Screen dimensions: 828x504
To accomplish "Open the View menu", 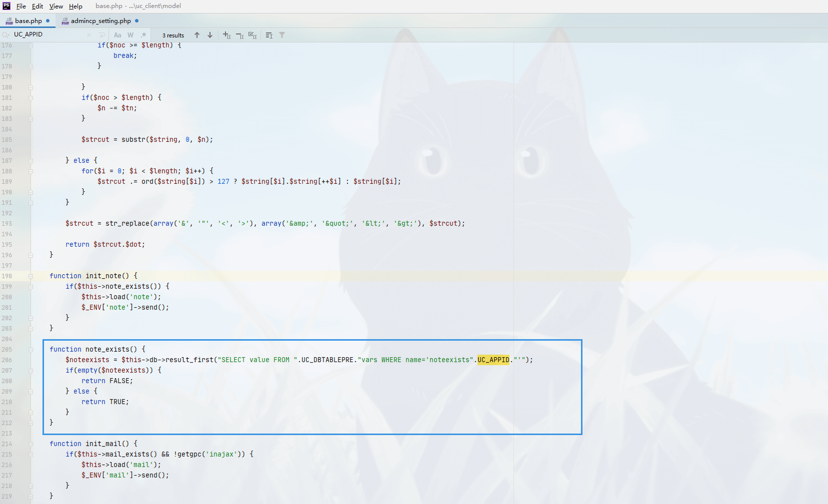I will (56, 6).
